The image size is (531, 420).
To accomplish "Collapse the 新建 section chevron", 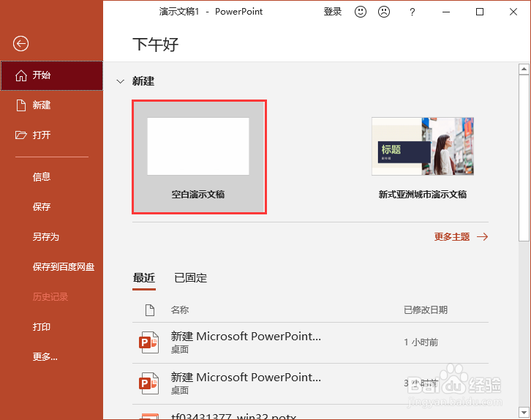I will [x=120, y=82].
